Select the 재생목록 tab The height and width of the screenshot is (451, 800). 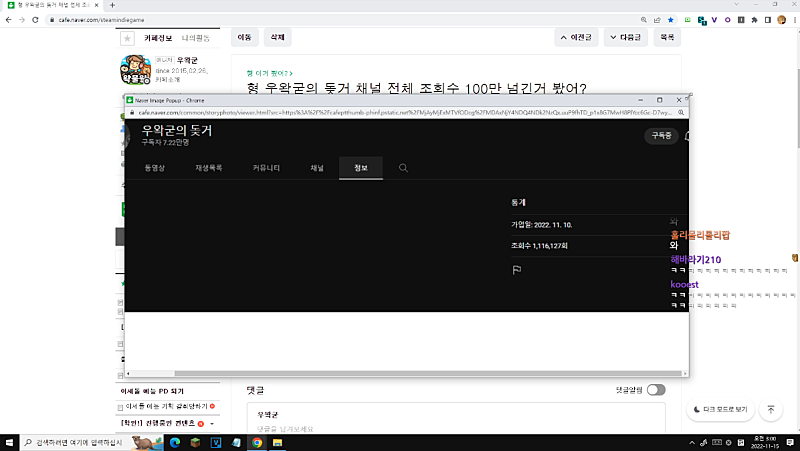209,168
